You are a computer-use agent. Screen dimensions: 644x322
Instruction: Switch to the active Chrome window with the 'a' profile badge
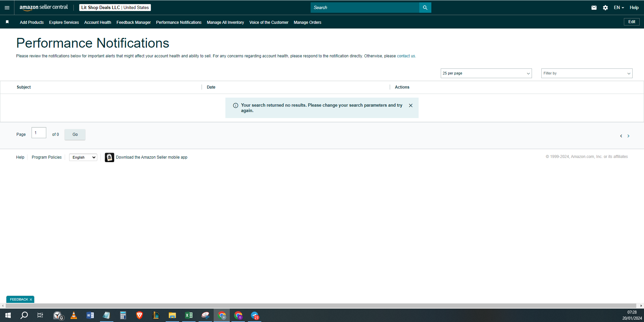tap(222, 315)
